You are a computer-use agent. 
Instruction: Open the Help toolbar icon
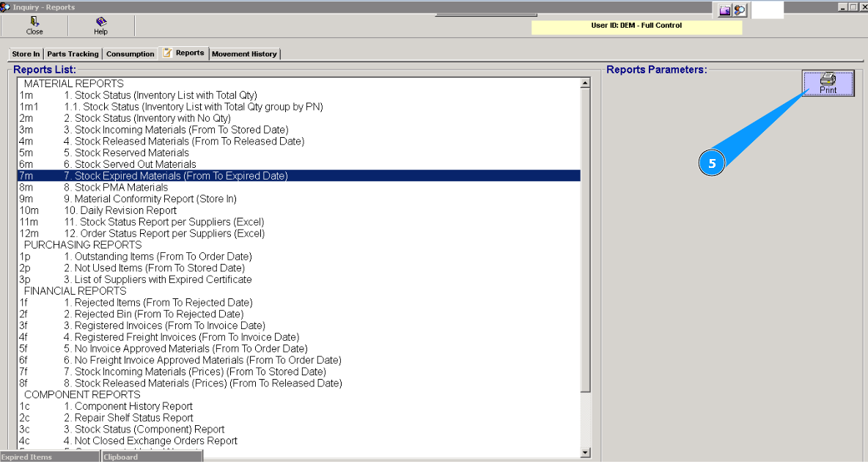pos(100,26)
